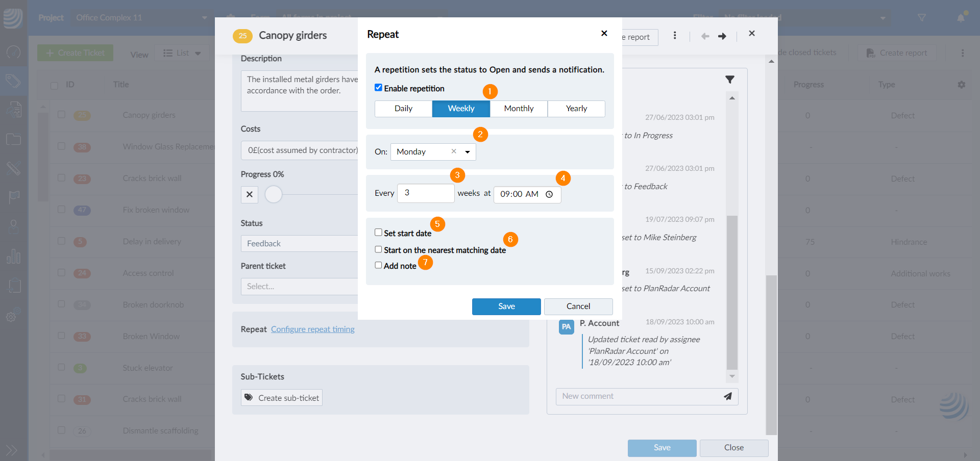
Task: Check the Set start date option
Action: (x=378, y=233)
